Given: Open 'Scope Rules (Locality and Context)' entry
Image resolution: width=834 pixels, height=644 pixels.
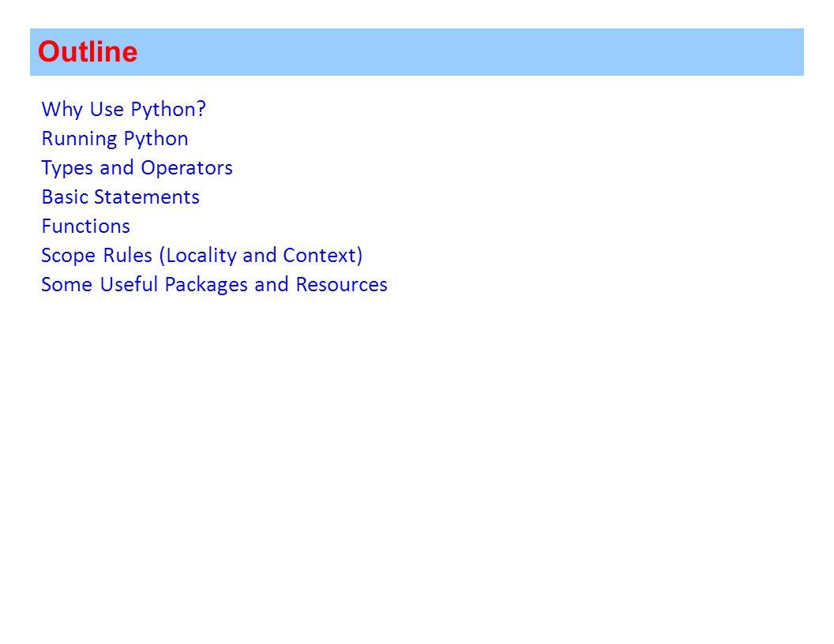Looking at the screenshot, I should (x=202, y=256).
